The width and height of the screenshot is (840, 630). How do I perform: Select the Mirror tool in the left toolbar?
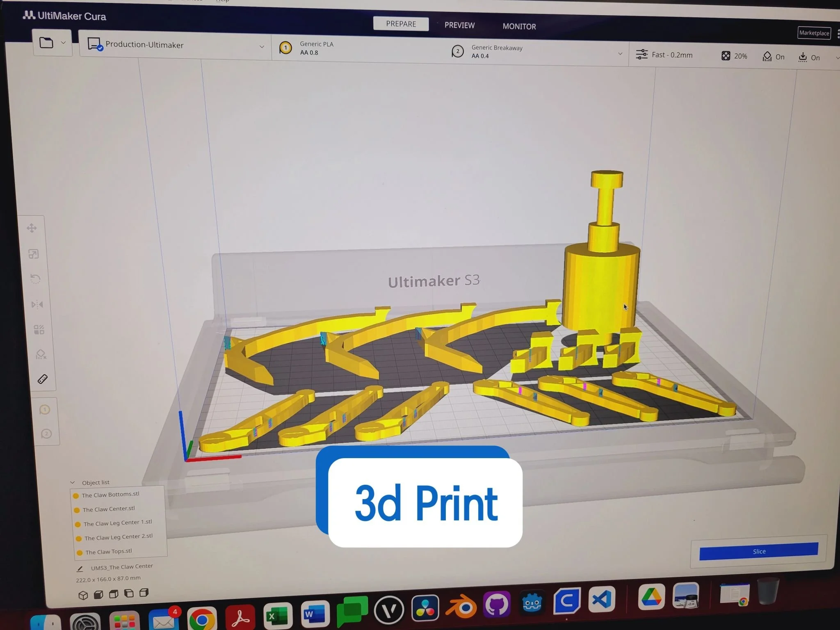tap(37, 304)
